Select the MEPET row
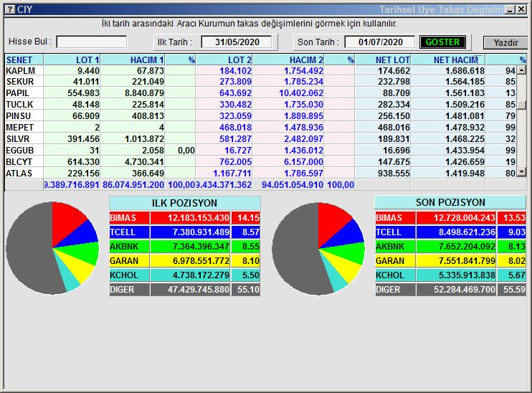Image resolution: width=532 pixels, height=393 pixels. (260, 128)
